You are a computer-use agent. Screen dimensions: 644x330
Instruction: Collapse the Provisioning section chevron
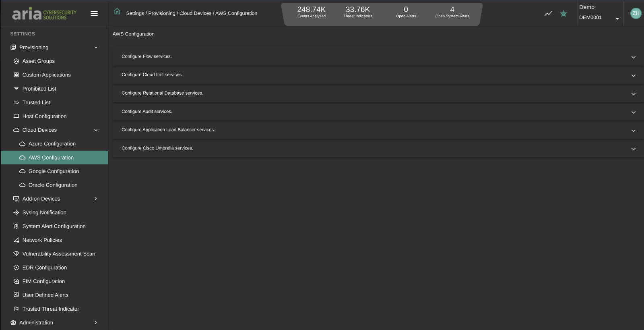[x=96, y=48]
